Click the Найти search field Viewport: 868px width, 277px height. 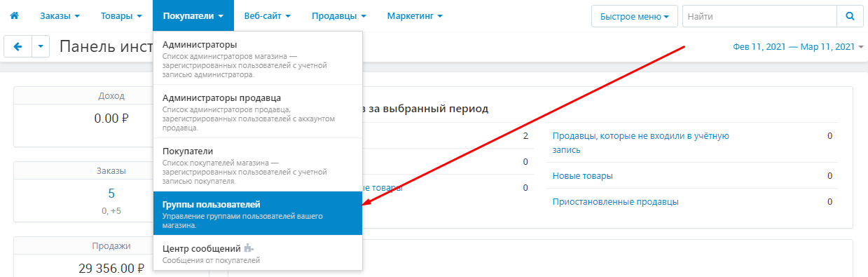759,15
